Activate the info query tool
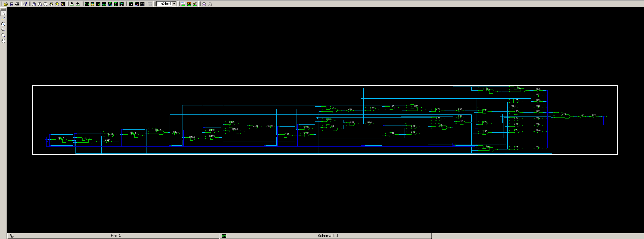This screenshot has height=239, width=644. (x=3, y=24)
